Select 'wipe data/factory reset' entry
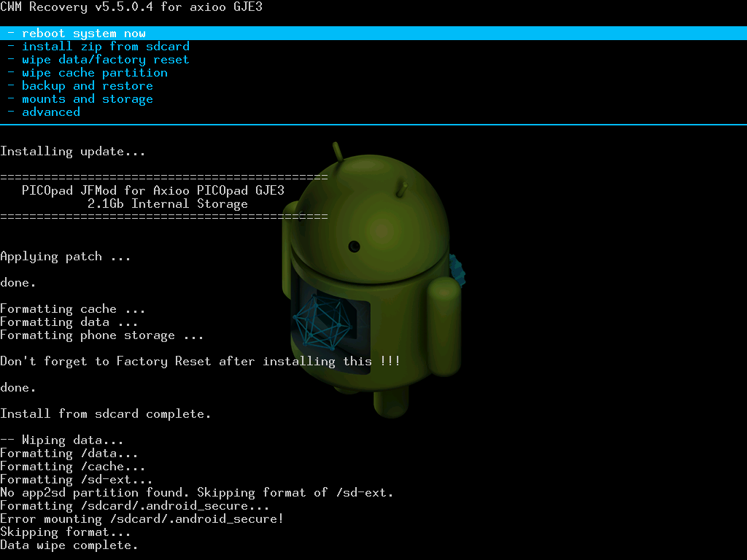 tap(99, 60)
